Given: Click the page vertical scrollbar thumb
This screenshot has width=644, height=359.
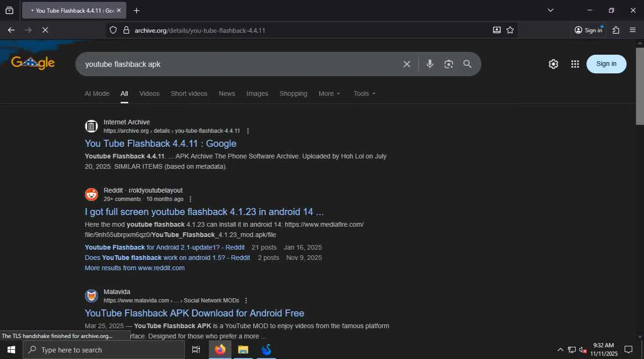Looking at the screenshot, I should [640, 86].
